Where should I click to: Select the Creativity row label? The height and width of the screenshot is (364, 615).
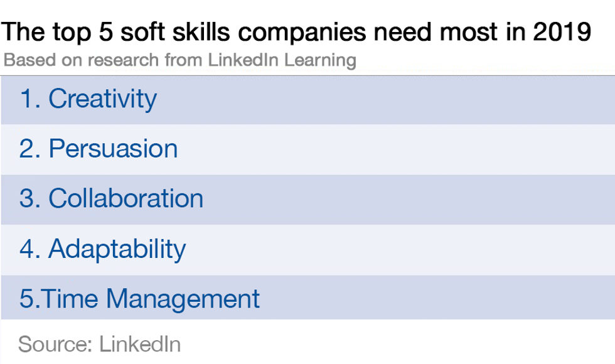click(102, 99)
